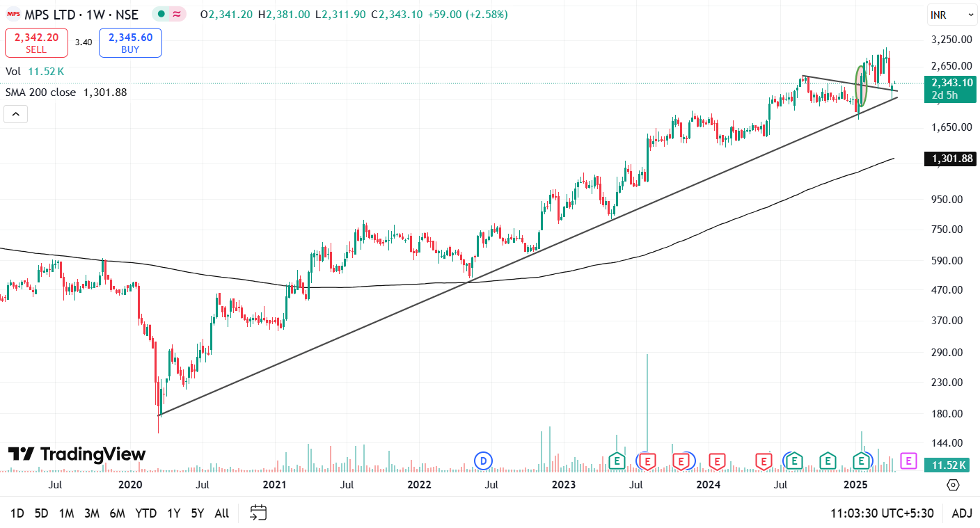Screen dimensions: 980x528
Task: Click the 2022 time axis label
Action: (x=419, y=485)
